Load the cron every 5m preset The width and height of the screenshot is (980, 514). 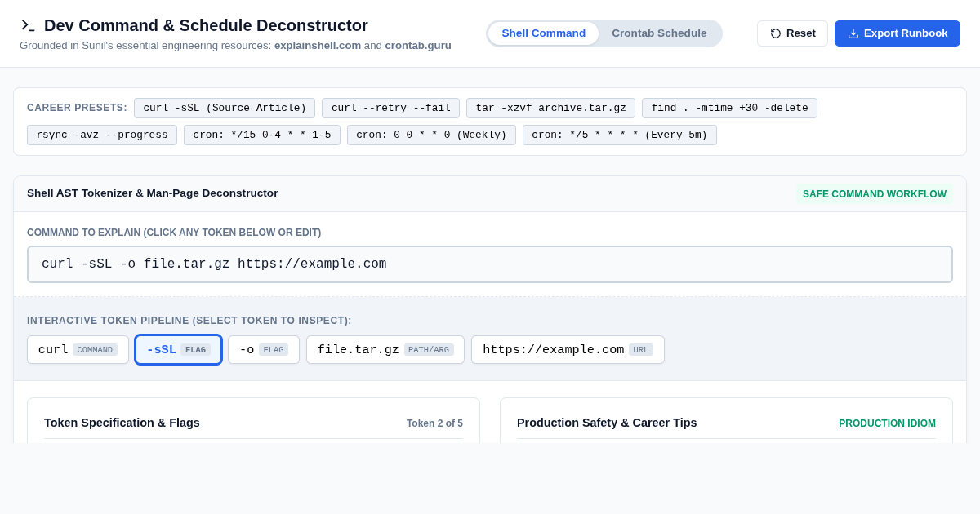click(620, 135)
